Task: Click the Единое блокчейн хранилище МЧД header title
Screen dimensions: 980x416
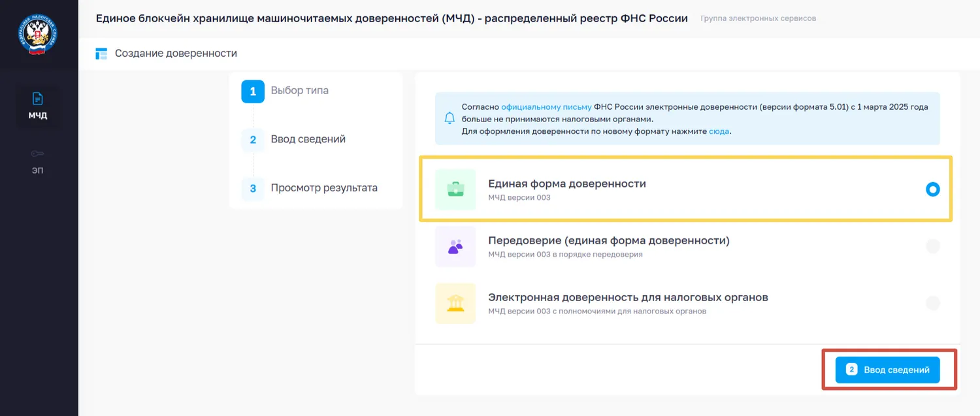Action: point(391,18)
